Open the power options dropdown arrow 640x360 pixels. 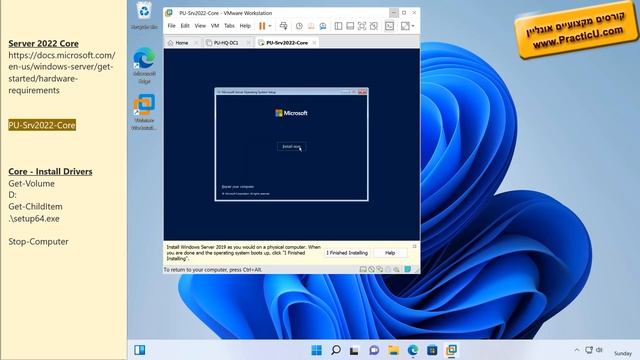(270, 26)
